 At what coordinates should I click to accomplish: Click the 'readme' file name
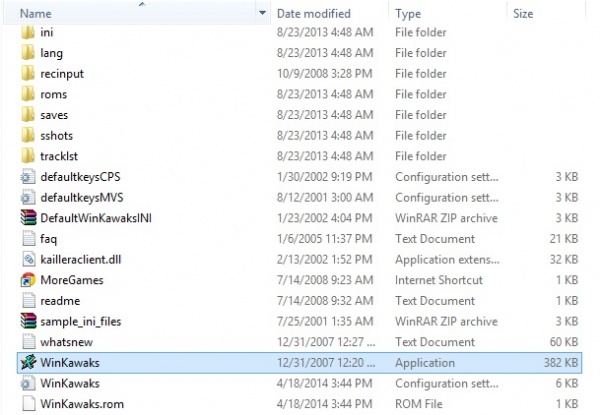point(60,301)
